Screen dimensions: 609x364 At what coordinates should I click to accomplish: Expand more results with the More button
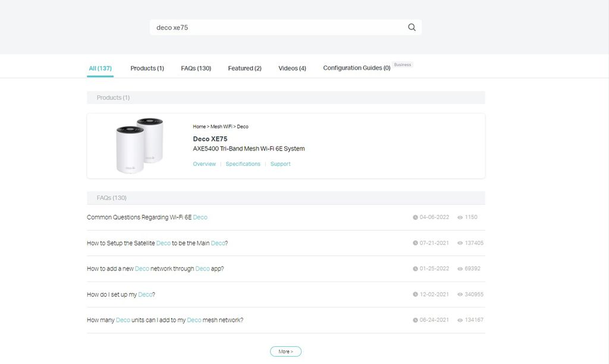pos(285,351)
